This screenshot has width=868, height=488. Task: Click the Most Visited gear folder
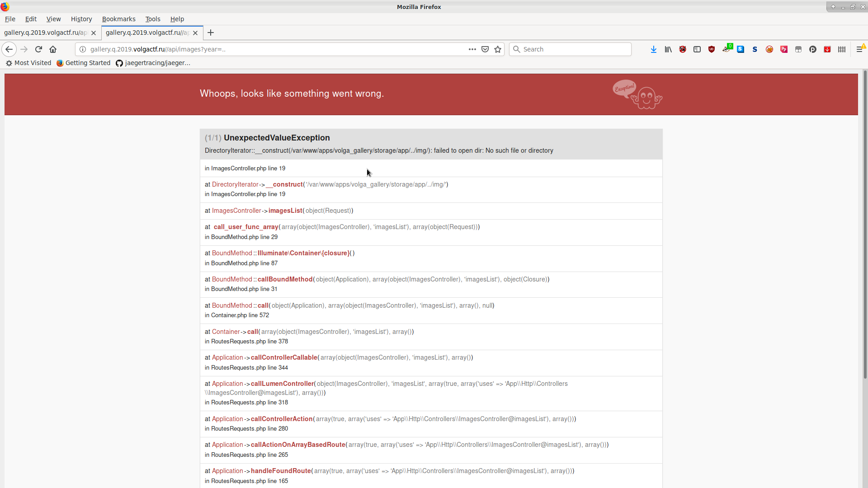click(28, 63)
